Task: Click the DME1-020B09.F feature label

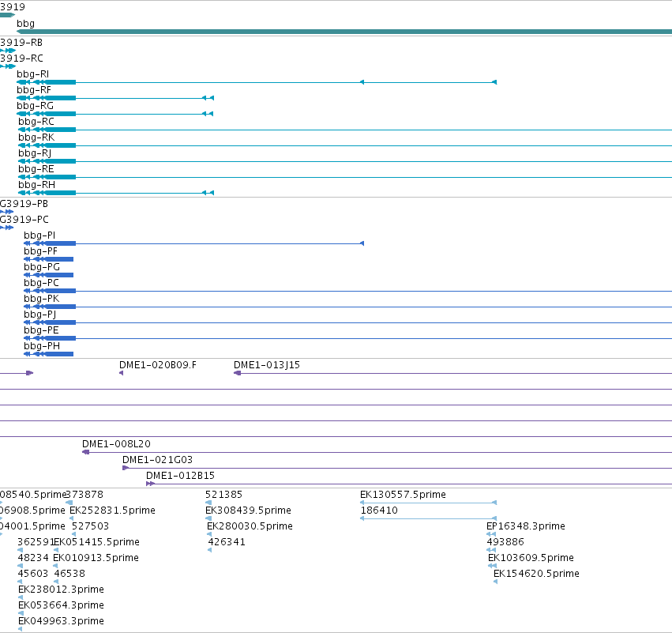Action: [x=158, y=365]
